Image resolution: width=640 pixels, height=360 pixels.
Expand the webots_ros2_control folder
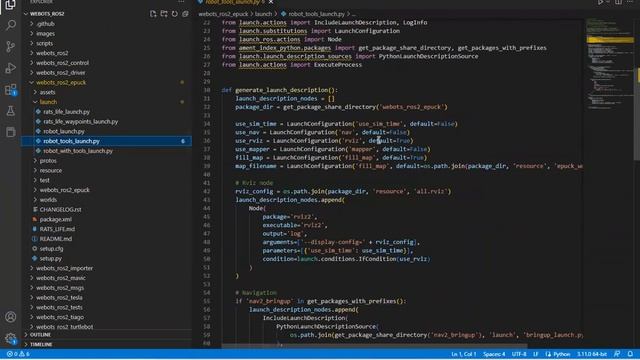[x=62, y=63]
